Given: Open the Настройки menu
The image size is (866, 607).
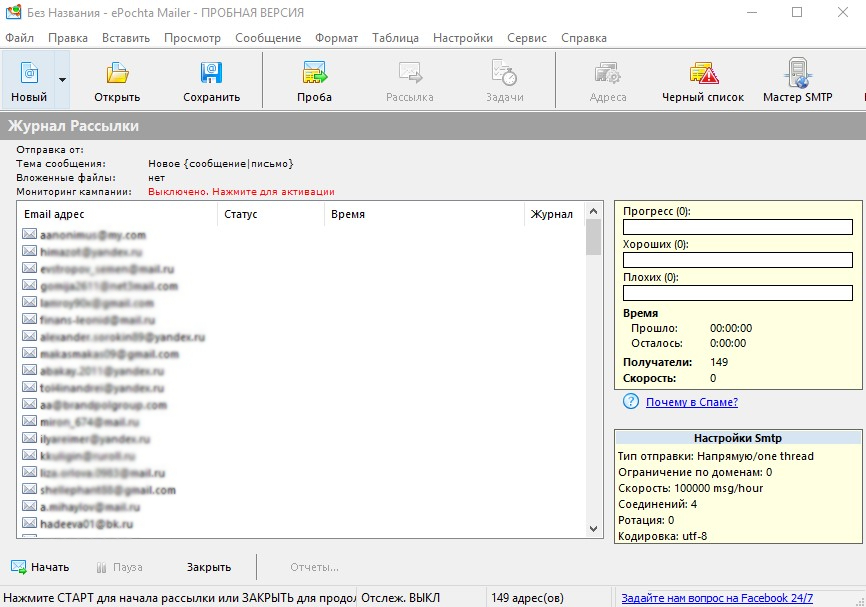Looking at the screenshot, I should point(463,38).
